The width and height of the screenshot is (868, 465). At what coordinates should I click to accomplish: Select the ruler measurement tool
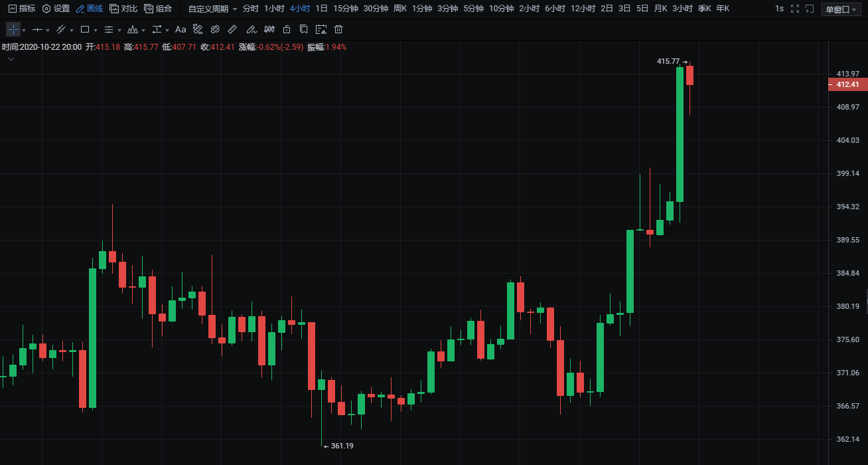click(232, 30)
